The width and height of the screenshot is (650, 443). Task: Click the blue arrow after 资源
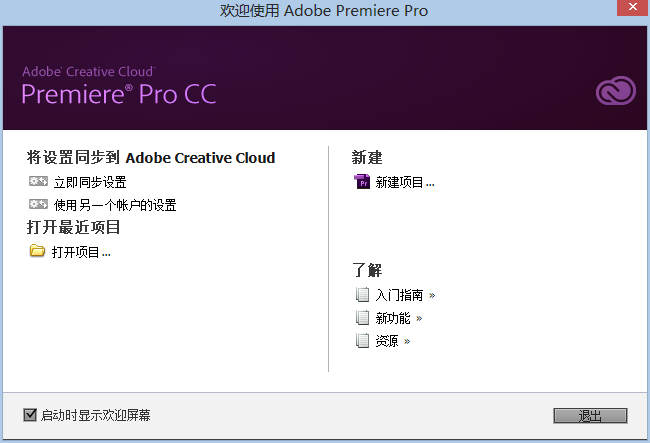click(x=407, y=342)
